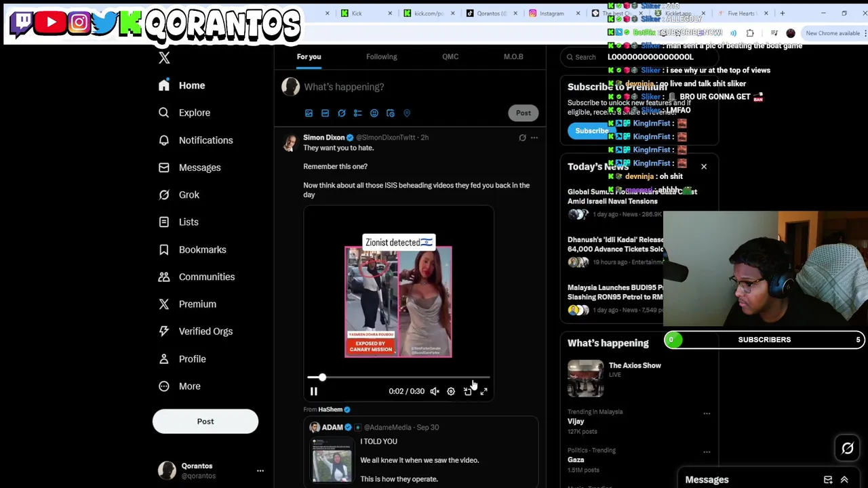The height and width of the screenshot is (488, 868).
Task: Open Premium in the sidebar
Action: pyautogui.click(x=186, y=304)
